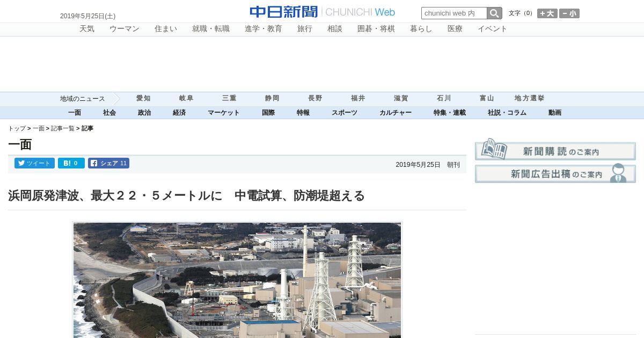This screenshot has width=644, height=338.
Task: Select 愛知 regional news
Action: pos(143,98)
